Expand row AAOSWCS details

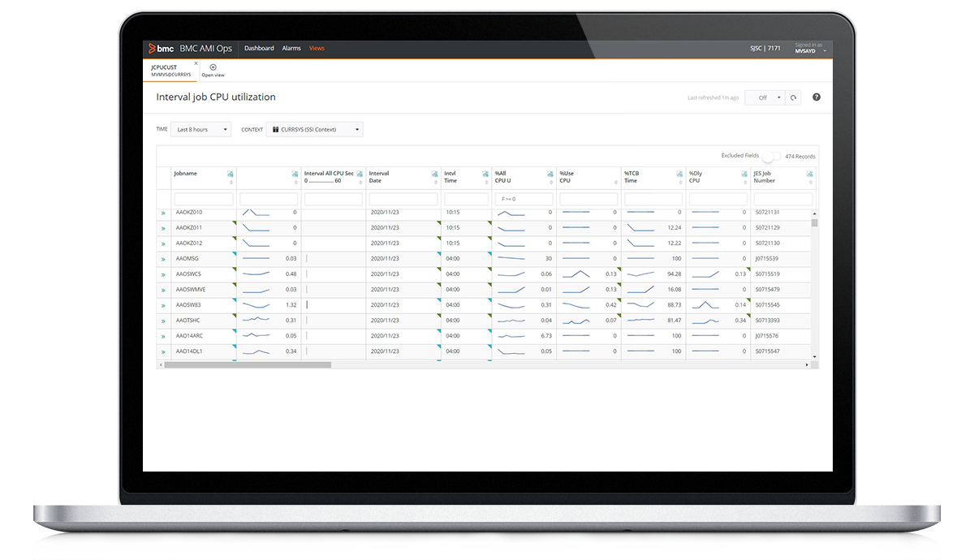tap(163, 274)
